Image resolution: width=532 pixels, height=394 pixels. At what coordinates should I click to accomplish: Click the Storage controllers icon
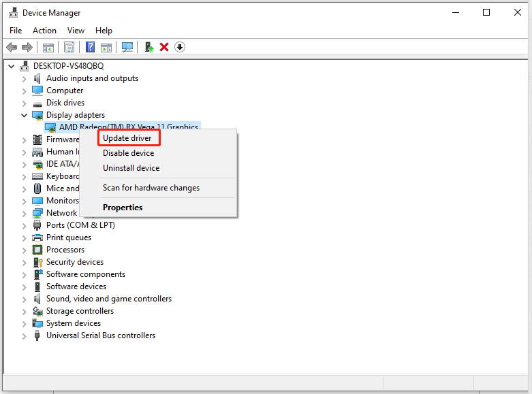tap(37, 311)
